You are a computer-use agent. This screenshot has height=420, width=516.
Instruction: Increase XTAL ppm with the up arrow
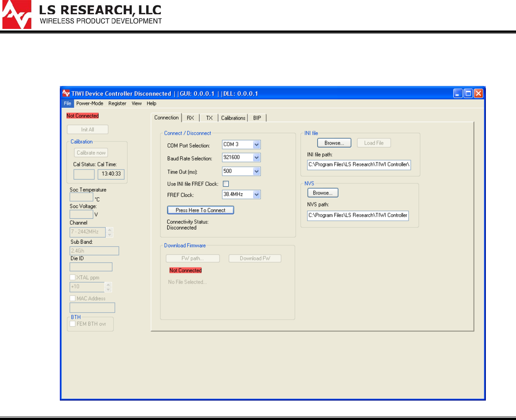tap(108, 284)
